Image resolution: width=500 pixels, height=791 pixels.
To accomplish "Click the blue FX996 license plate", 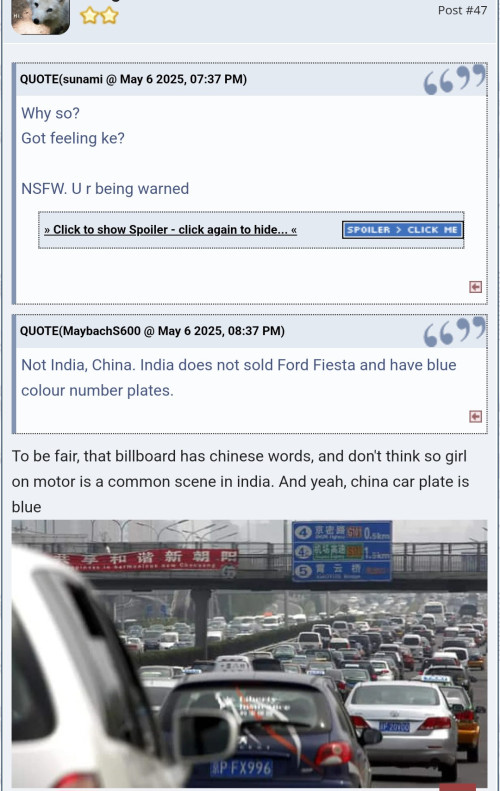I will (241, 768).
